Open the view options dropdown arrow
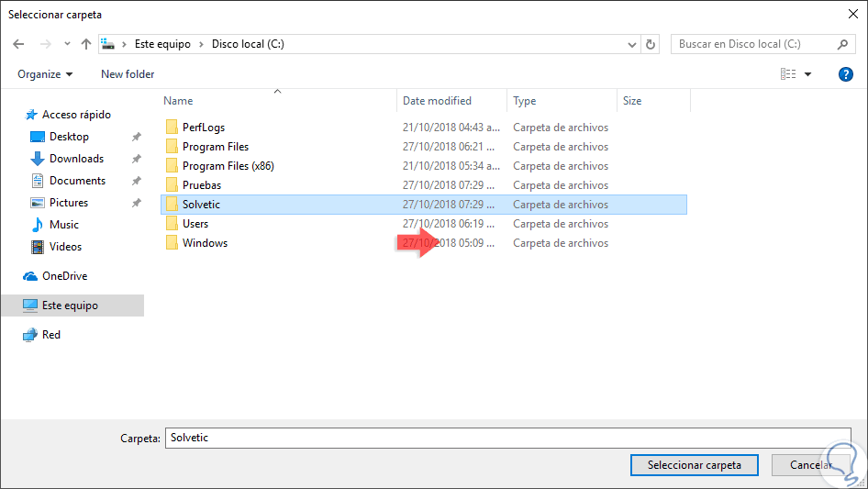Screen dimensions: 868x489 (808, 74)
